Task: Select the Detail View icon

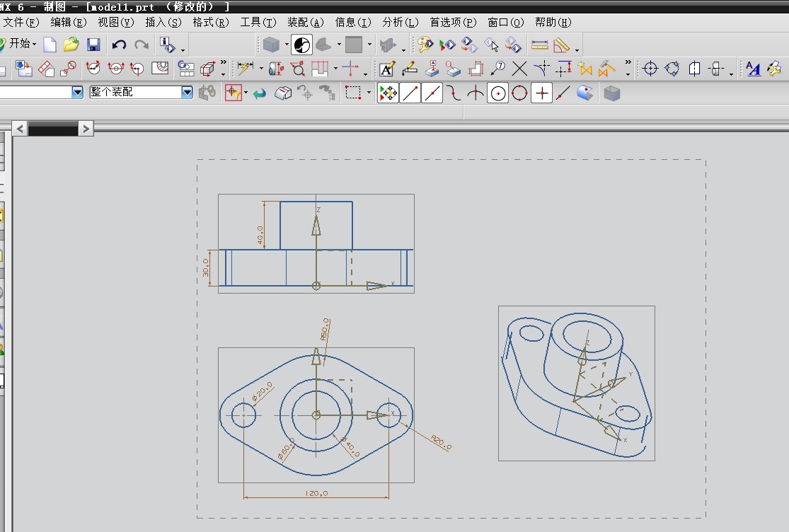Action: [68, 69]
